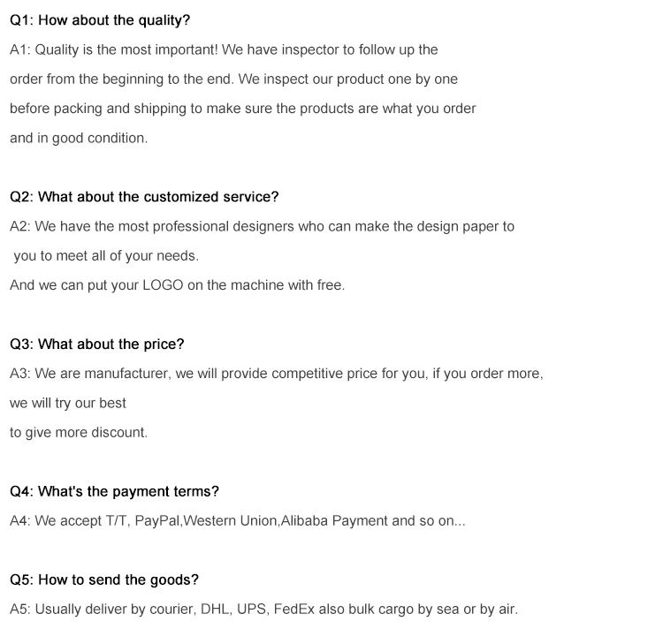Click the line "you to meet all of your needs."

(106, 255)
